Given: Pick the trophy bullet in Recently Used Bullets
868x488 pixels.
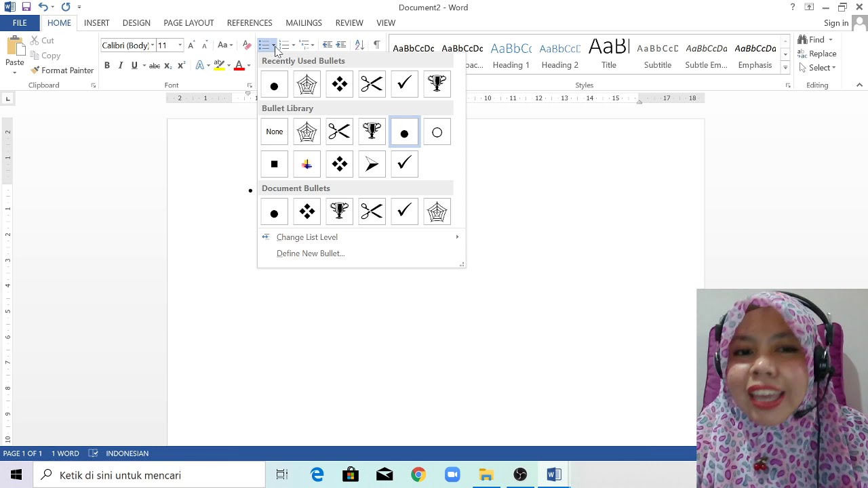Looking at the screenshot, I should [x=437, y=84].
